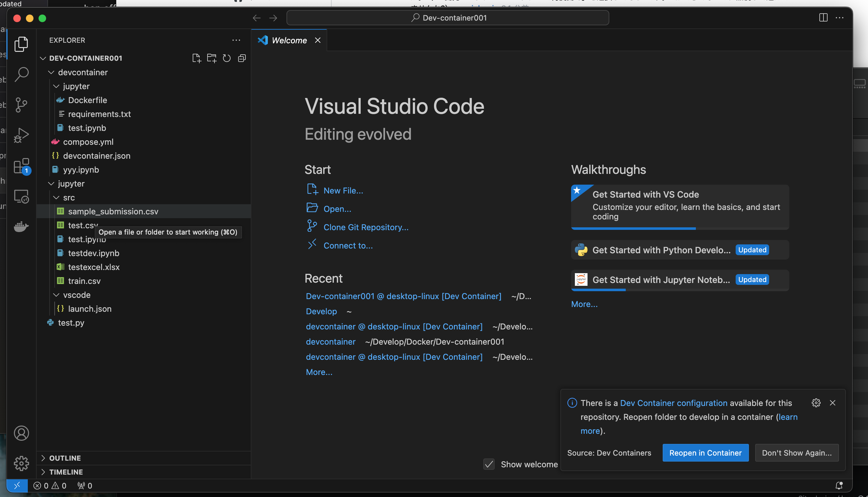Open notifications bell in status bar

839,485
